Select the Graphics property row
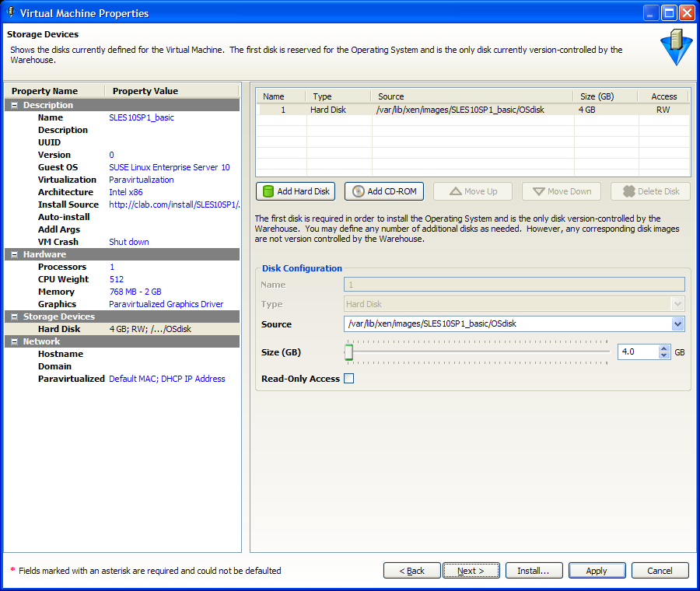The height and width of the screenshot is (591, 700). pos(122,304)
